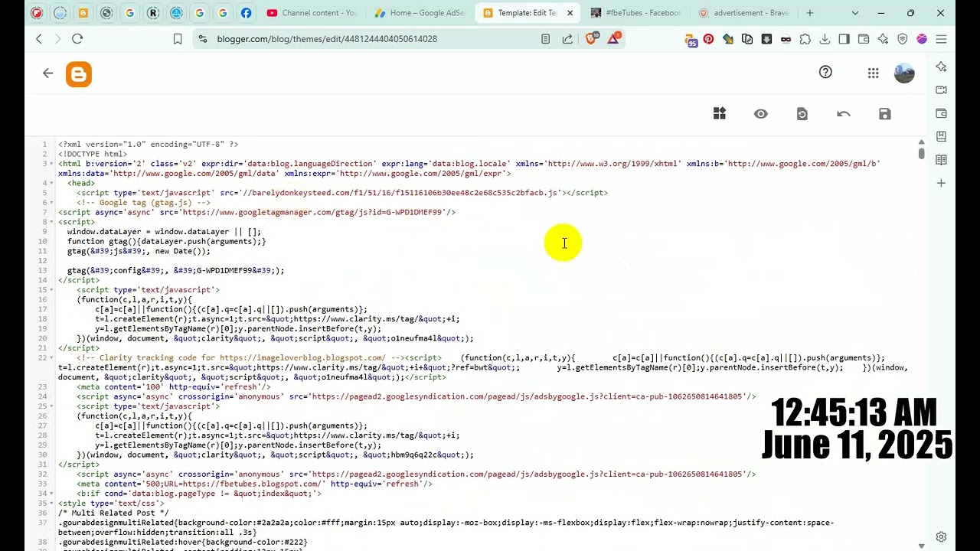Image resolution: width=980 pixels, height=551 pixels.
Task: Open the Brave Shields lion icon
Action: coord(591,39)
